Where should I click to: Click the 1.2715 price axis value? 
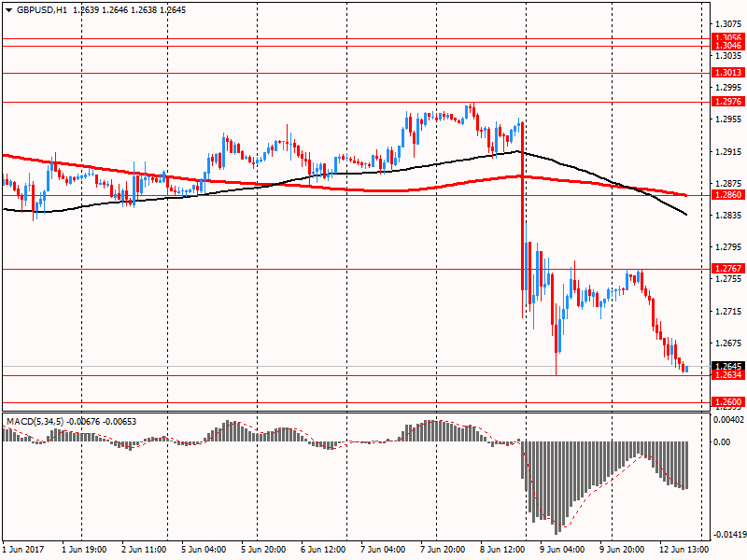point(729,312)
